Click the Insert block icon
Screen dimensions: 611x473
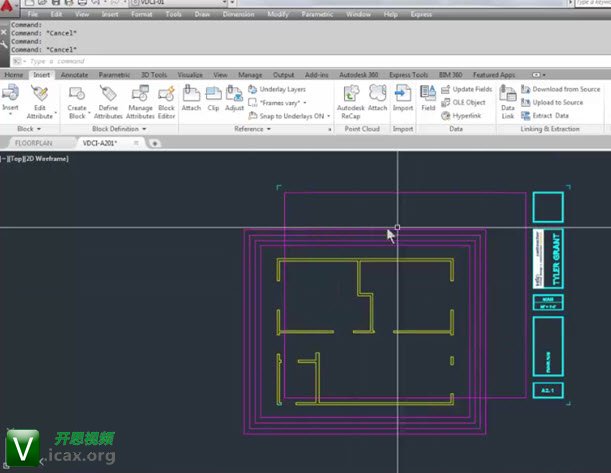click(10, 98)
